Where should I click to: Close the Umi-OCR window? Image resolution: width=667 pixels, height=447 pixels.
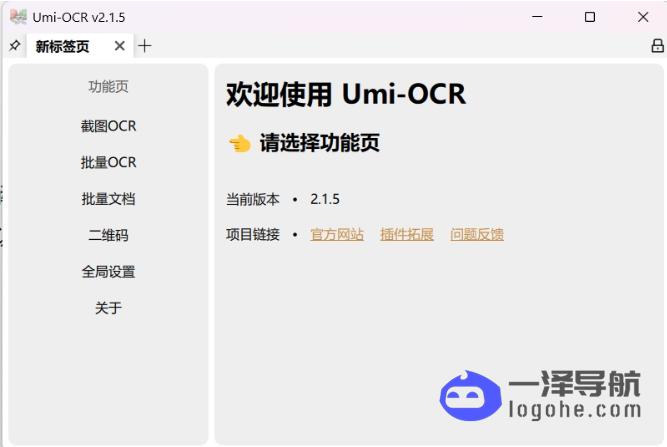tap(643, 17)
